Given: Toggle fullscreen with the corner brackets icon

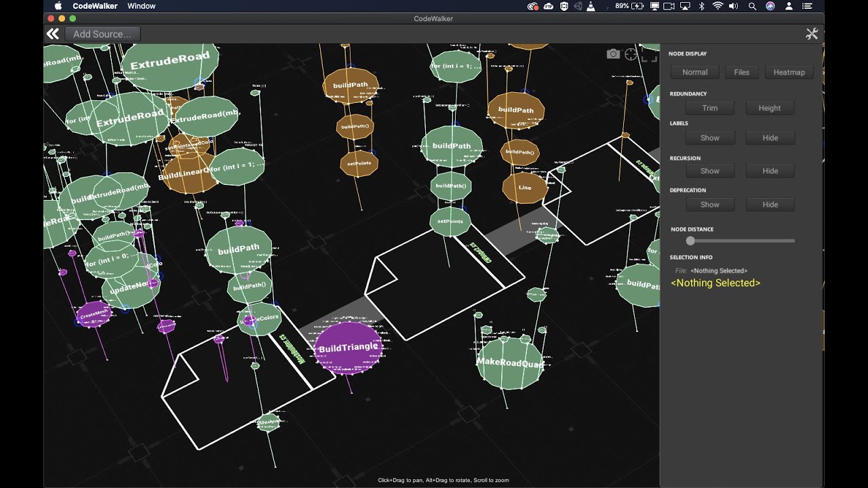Looking at the screenshot, I should (650, 54).
